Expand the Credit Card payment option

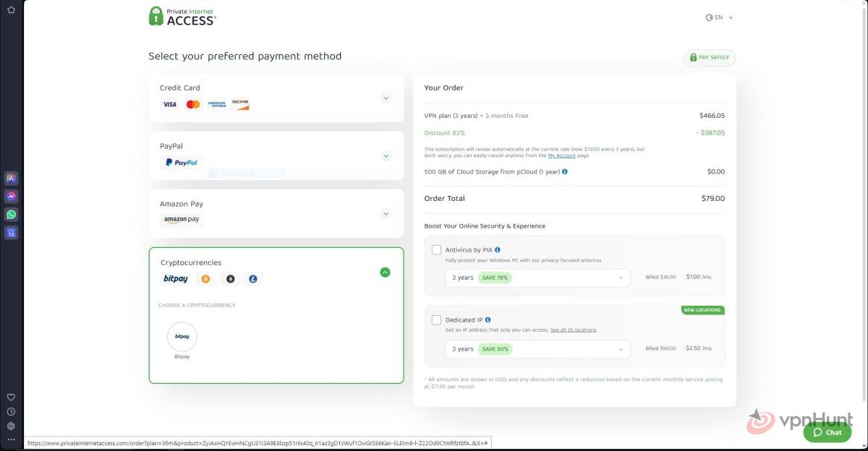pos(386,98)
